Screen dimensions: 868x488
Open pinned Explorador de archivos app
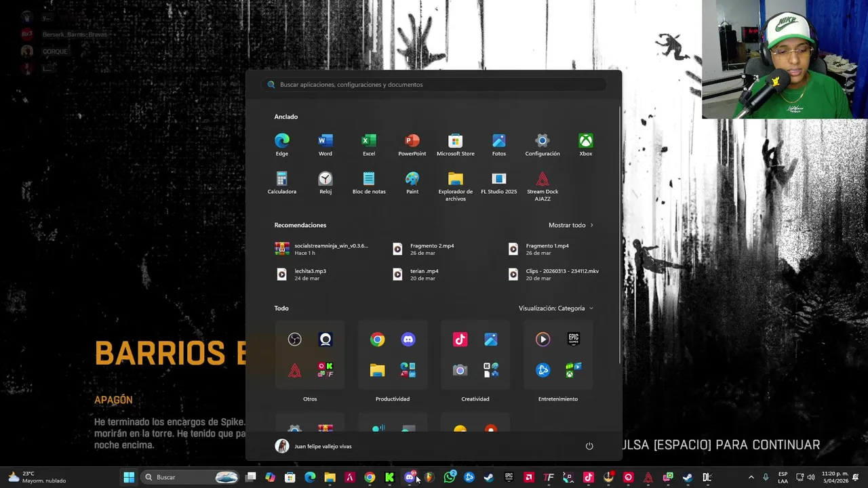pos(456,186)
